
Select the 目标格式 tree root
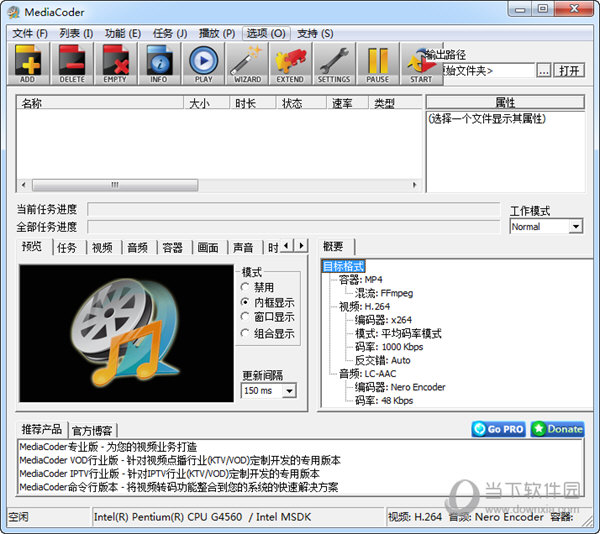coord(344,266)
